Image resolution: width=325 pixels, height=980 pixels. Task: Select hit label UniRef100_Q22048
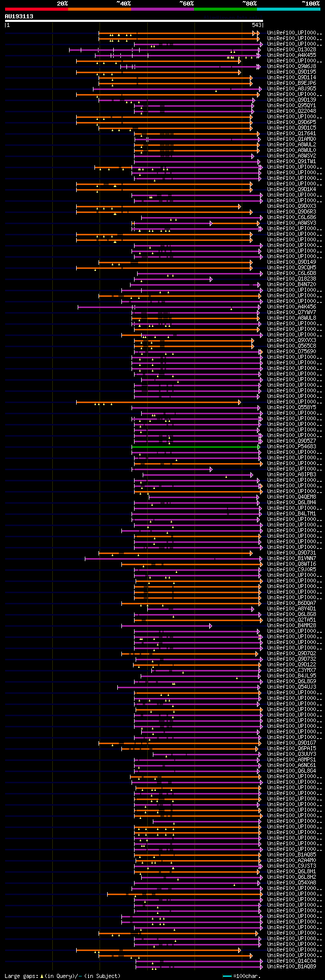[x=291, y=111]
